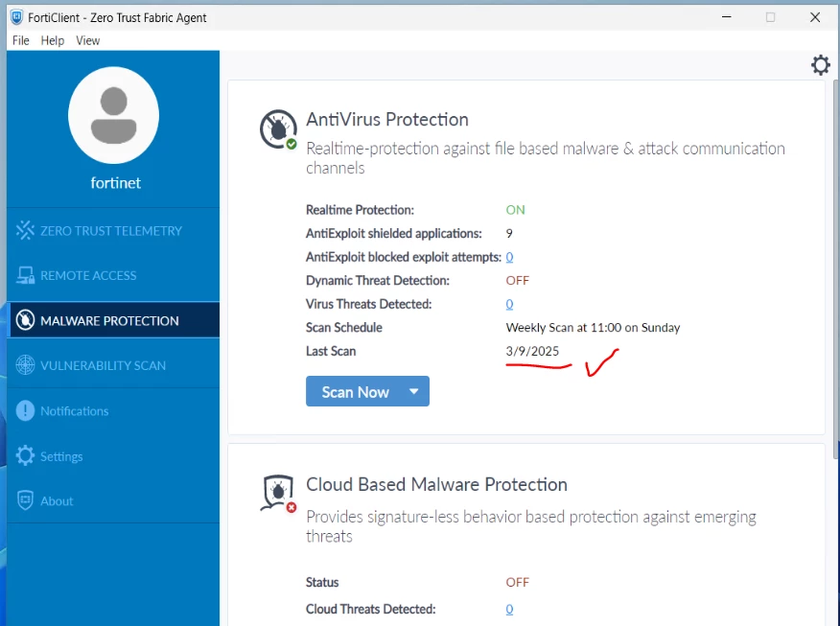Image resolution: width=840 pixels, height=626 pixels.
Task: Click the Last Scan date 3/9/2025
Action: point(532,351)
